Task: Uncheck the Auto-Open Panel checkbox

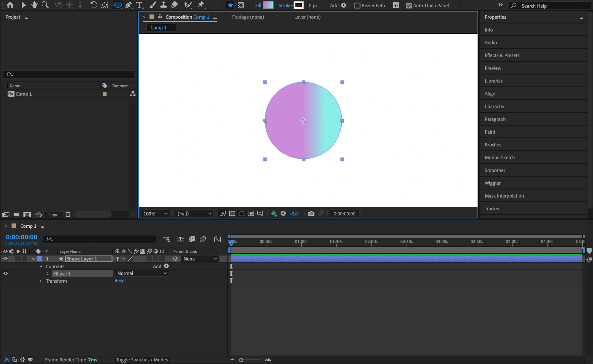Action: tap(409, 5)
